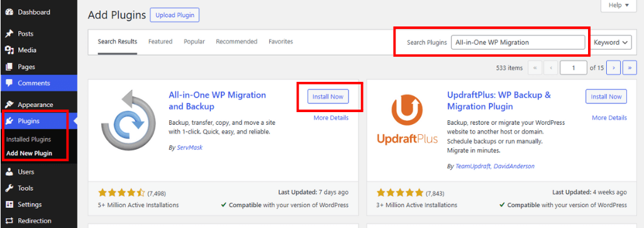Select Add New Plugin submenu item

pos(29,154)
